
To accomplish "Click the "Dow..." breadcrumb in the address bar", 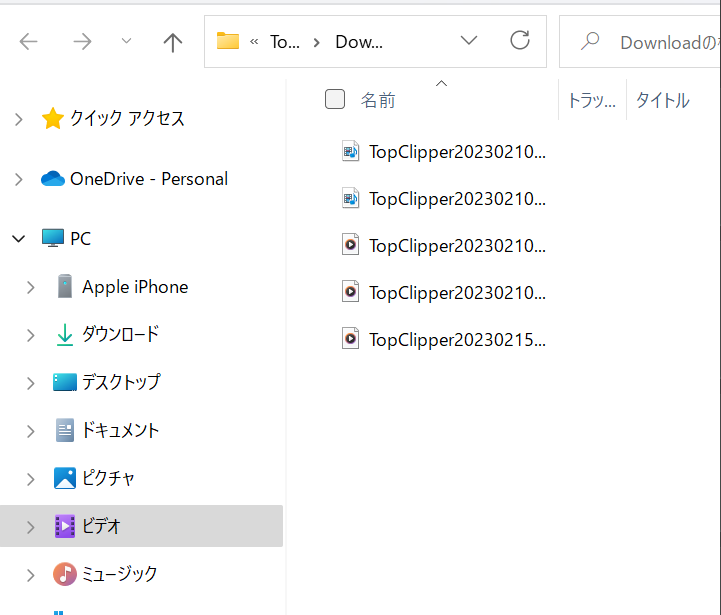I will (x=359, y=42).
